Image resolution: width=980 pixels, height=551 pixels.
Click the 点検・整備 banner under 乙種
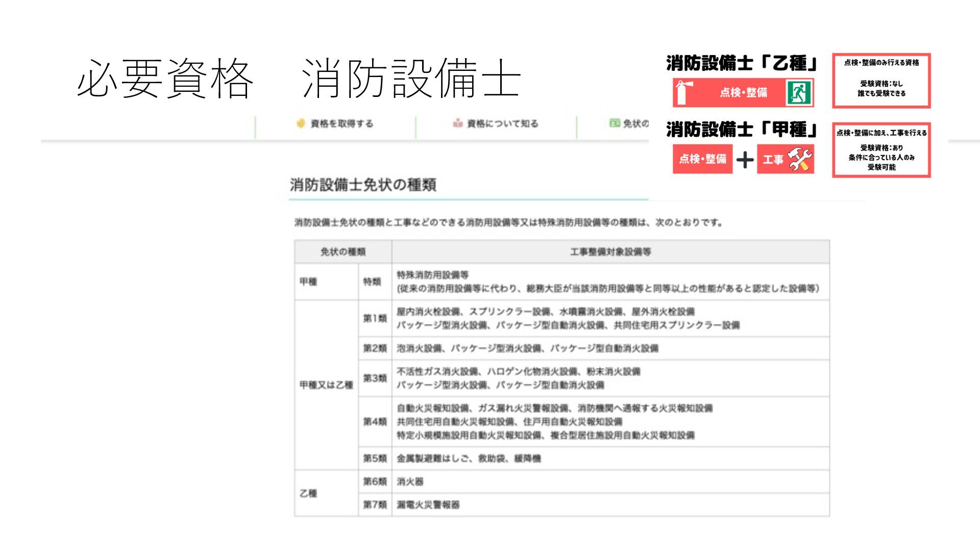[x=743, y=92]
